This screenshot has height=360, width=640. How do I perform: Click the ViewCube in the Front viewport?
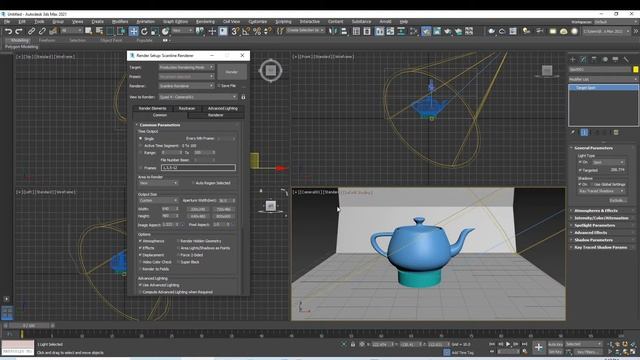[547, 71]
